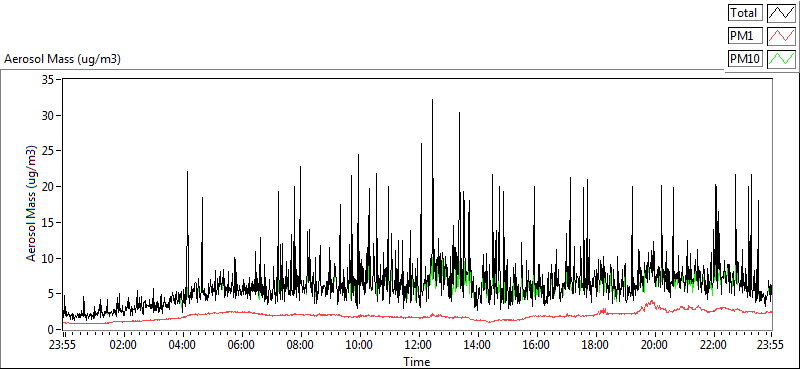Click the 08:00 time axis marker
This screenshot has width=800, height=369.
[300, 344]
